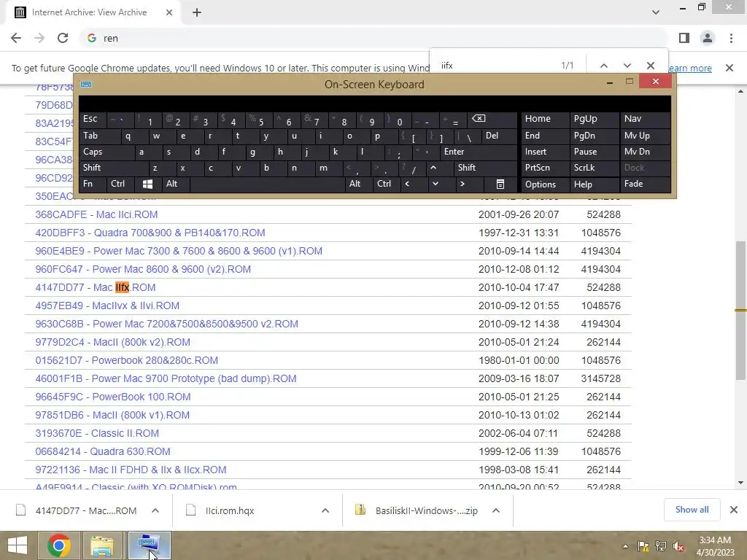Screen dimensions: 747x560
Task: Open Windows Start button
Action: (x=18, y=545)
